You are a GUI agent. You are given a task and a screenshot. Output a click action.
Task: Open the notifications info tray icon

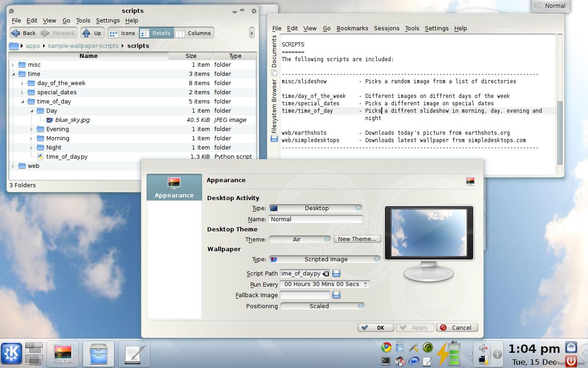(497, 354)
